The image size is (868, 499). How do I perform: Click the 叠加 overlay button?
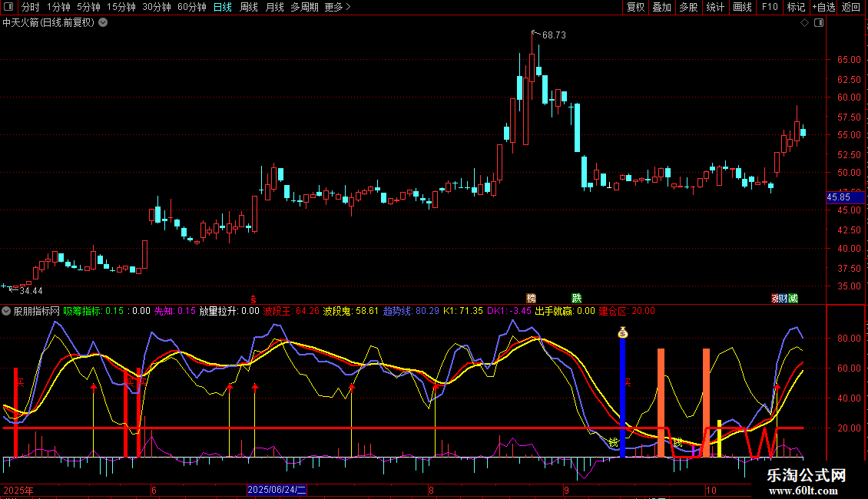coord(662,7)
